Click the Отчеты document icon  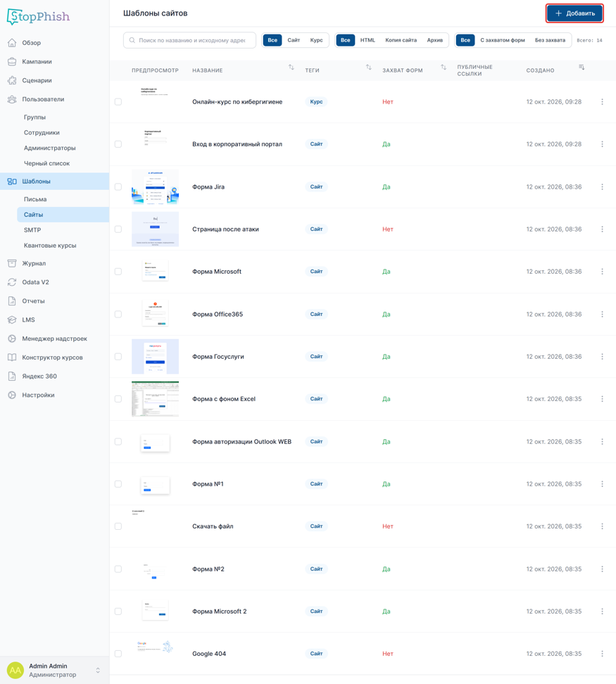pos(12,300)
